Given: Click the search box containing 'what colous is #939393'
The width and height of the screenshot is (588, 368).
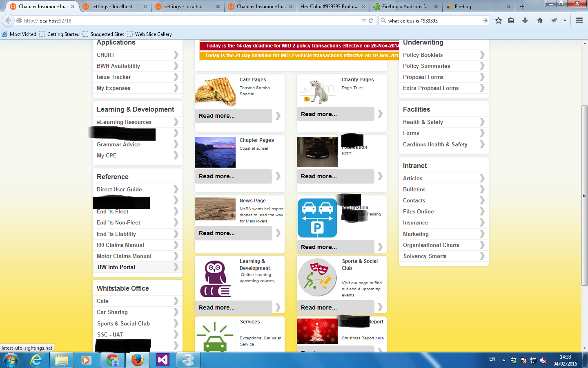Looking at the screenshot, I should click(x=434, y=20).
